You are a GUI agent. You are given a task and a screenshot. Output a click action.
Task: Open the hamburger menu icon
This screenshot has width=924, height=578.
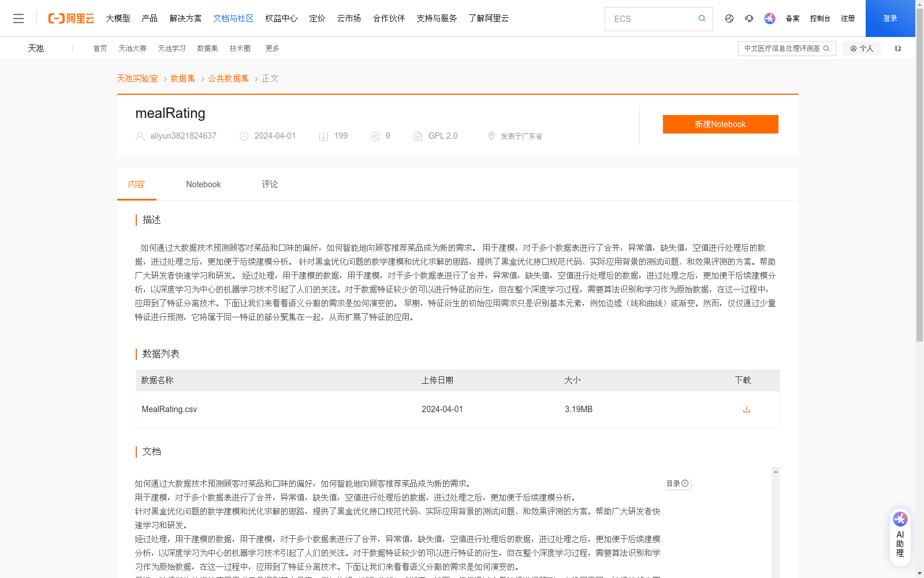coord(18,18)
